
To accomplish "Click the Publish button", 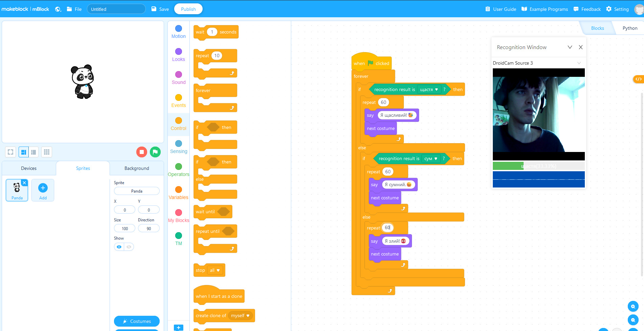I will pos(188,9).
